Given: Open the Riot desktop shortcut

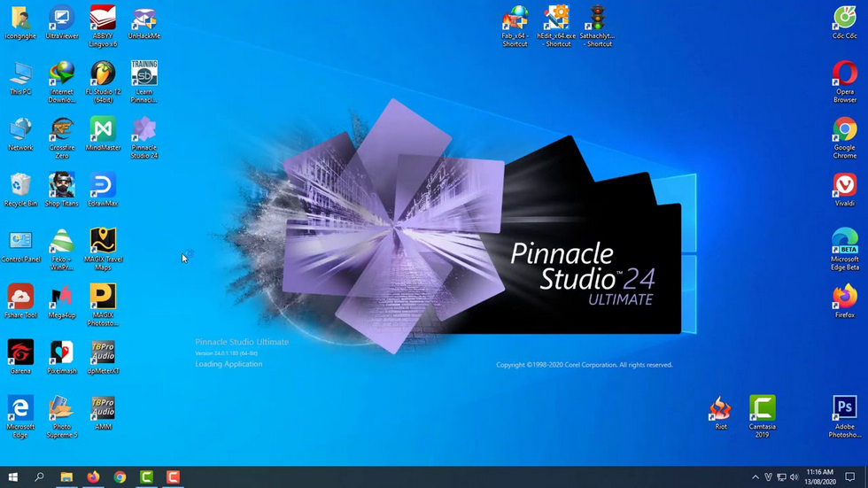Looking at the screenshot, I should [x=721, y=414].
